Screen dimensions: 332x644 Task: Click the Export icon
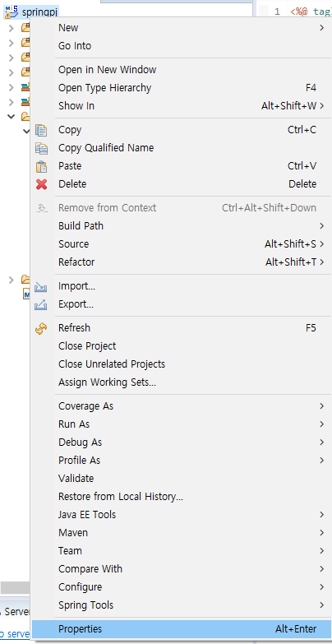[x=41, y=305]
